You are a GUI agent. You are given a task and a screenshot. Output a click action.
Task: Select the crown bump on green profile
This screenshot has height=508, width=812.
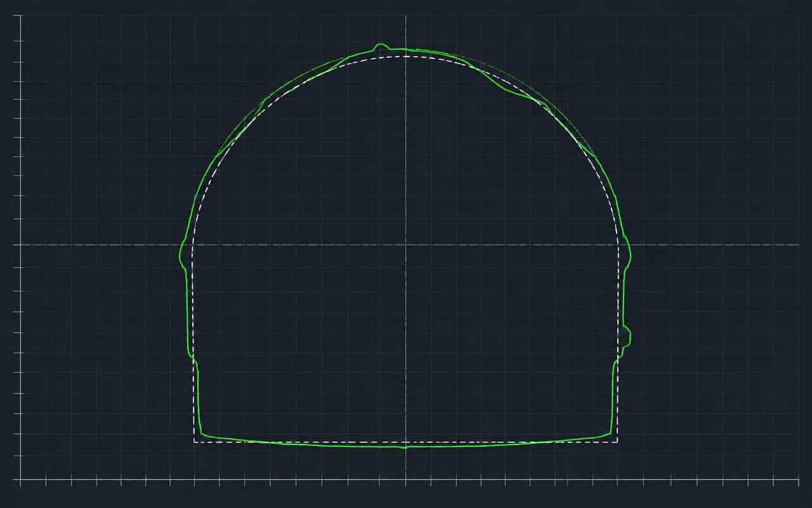pyautogui.click(x=381, y=46)
